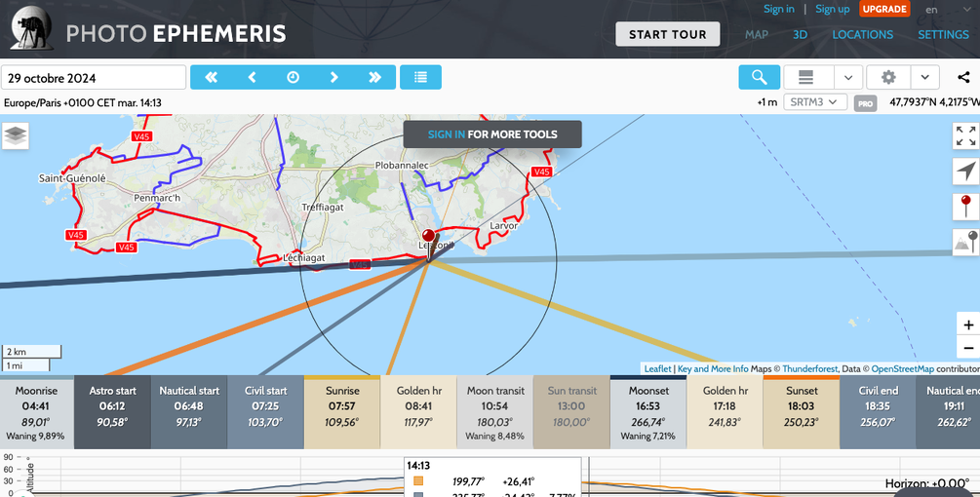Open location search magnifier button
The image size is (980, 497).
click(x=760, y=77)
